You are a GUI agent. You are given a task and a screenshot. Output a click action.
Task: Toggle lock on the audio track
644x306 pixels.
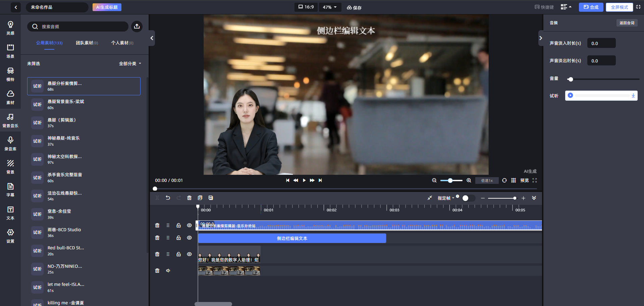(x=179, y=225)
